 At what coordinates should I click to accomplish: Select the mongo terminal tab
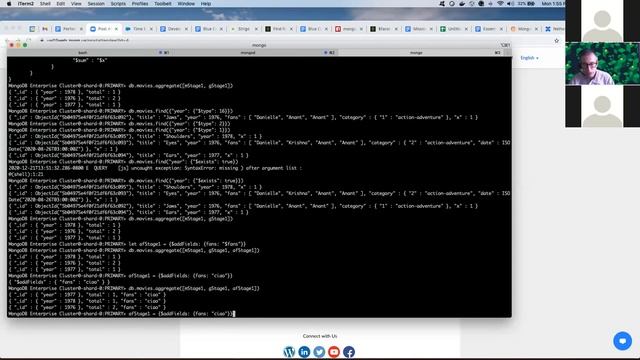click(416, 53)
